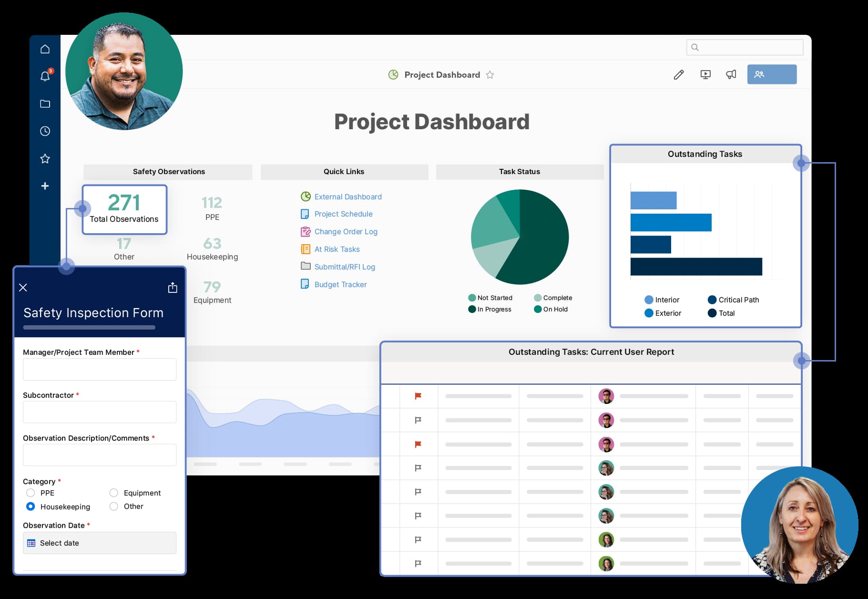
Task: Click the edit pencil icon in the toolbar
Action: pos(679,74)
